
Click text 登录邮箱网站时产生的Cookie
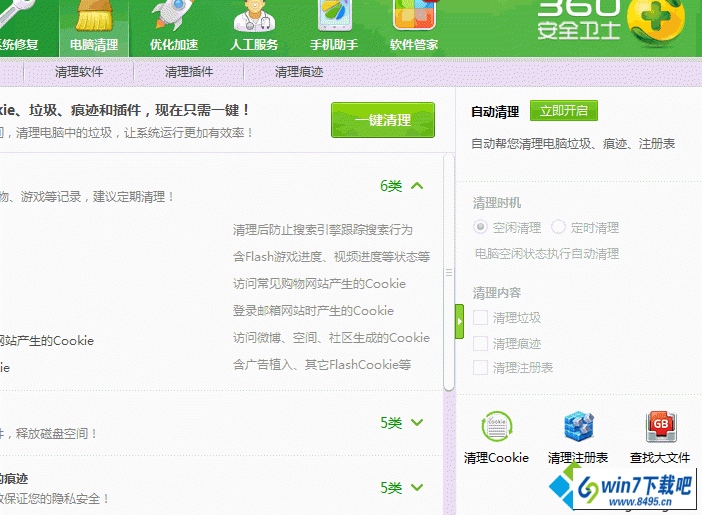[313, 311]
